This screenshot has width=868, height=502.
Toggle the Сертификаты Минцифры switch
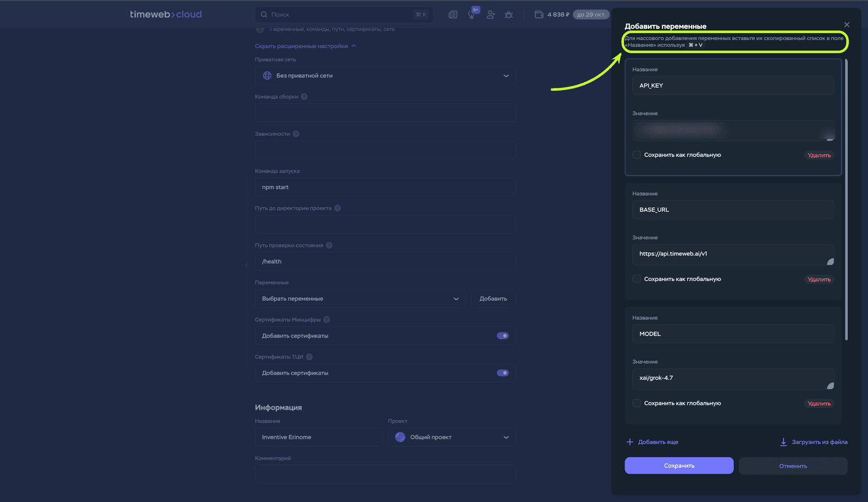[x=503, y=336]
